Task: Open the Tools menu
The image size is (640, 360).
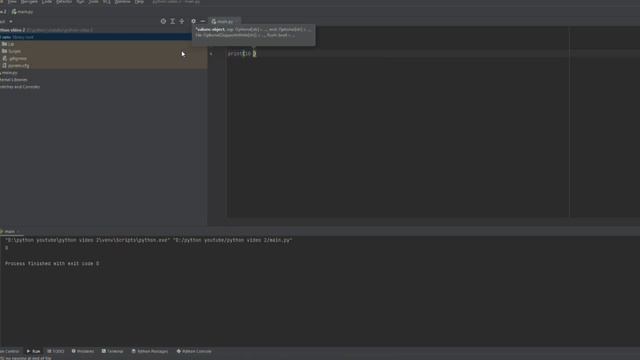Action: 93,2
